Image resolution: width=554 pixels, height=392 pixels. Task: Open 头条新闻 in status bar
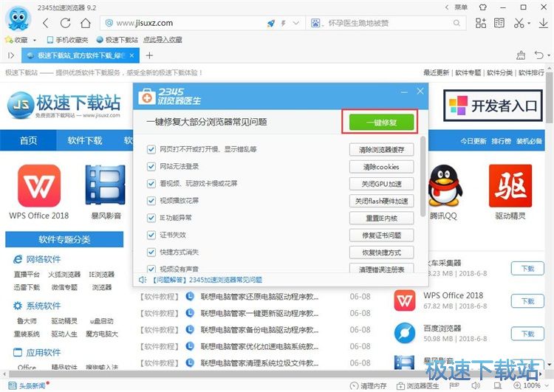tap(28, 385)
